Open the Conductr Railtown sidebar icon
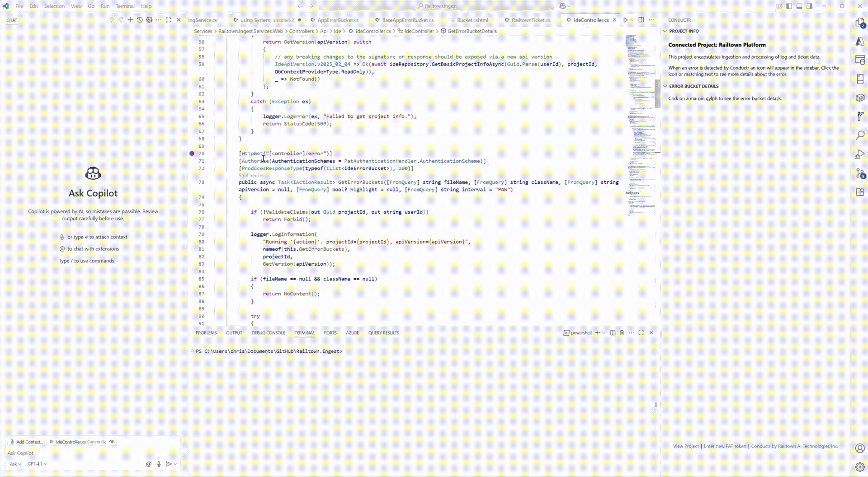The image size is (868, 477). point(860,116)
